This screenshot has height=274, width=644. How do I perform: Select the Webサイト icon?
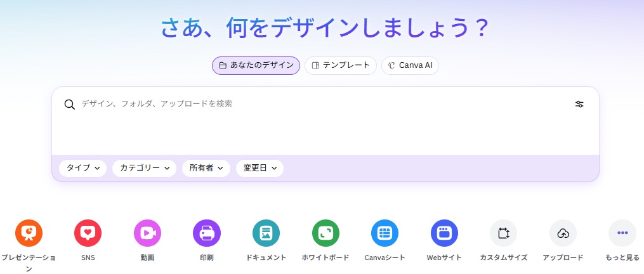(444, 233)
